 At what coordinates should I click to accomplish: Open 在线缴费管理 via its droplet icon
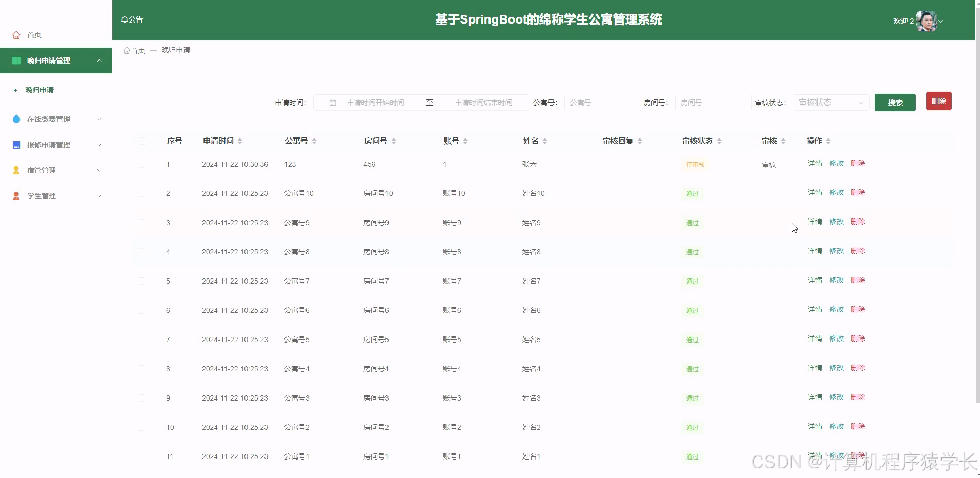(16, 118)
